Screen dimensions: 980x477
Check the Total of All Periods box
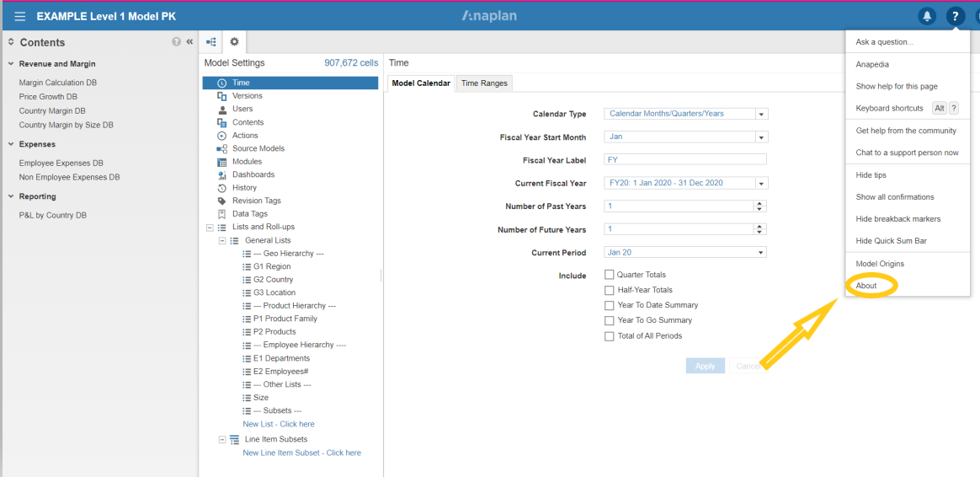point(610,336)
